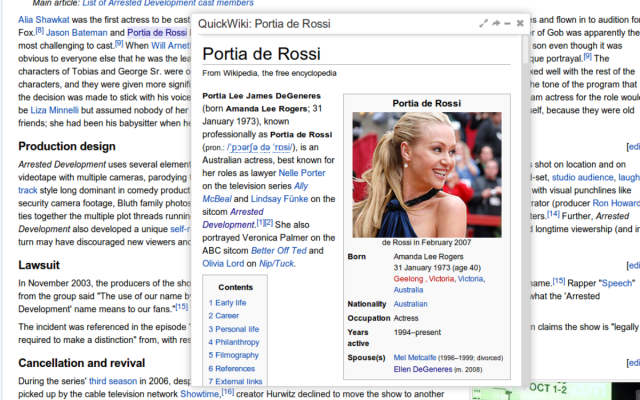The height and width of the screenshot is (400, 640).
Task: Open Portia de Rossi photo thumbnail
Action: click(x=427, y=175)
